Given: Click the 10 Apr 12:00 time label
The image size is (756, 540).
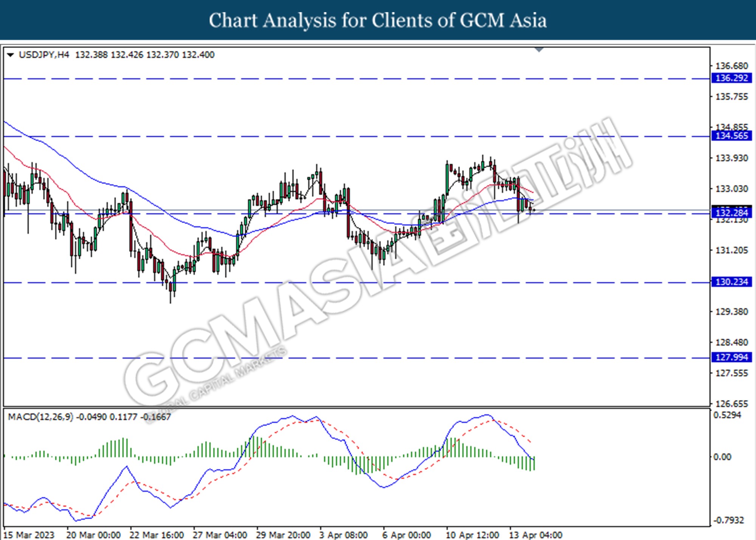Looking at the screenshot, I should pyautogui.click(x=472, y=535).
